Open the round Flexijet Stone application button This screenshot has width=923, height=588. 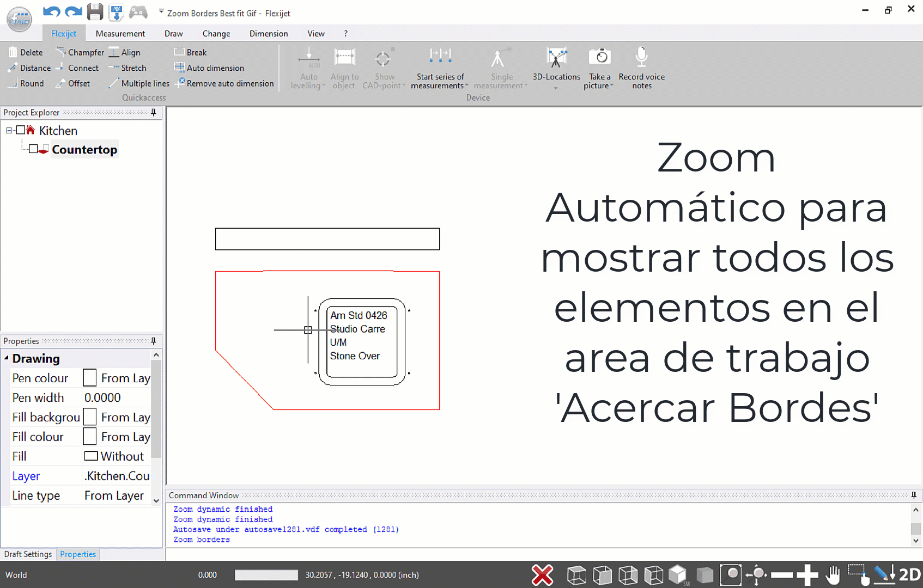(x=19, y=19)
